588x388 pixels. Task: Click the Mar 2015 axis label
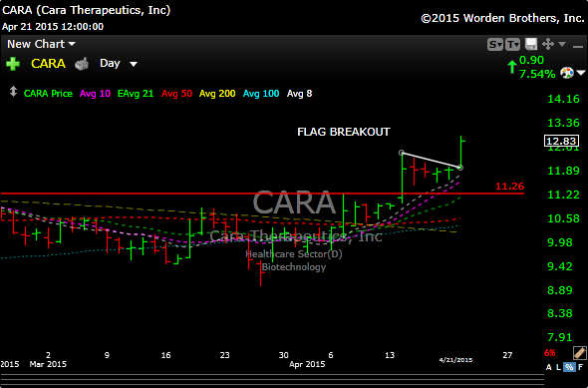point(48,364)
